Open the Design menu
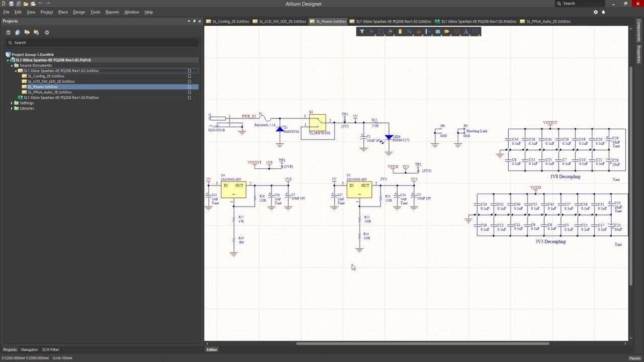 [x=79, y=12]
